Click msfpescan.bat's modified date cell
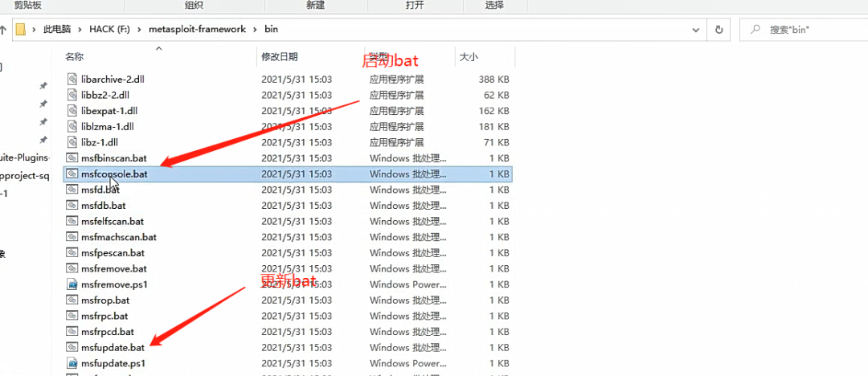This screenshot has height=376, width=868. [297, 253]
